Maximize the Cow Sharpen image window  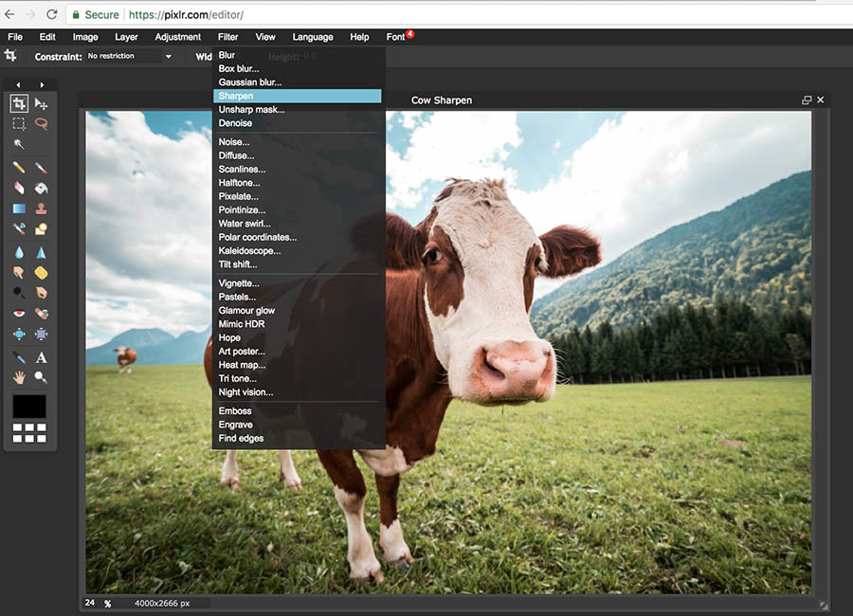coord(807,100)
